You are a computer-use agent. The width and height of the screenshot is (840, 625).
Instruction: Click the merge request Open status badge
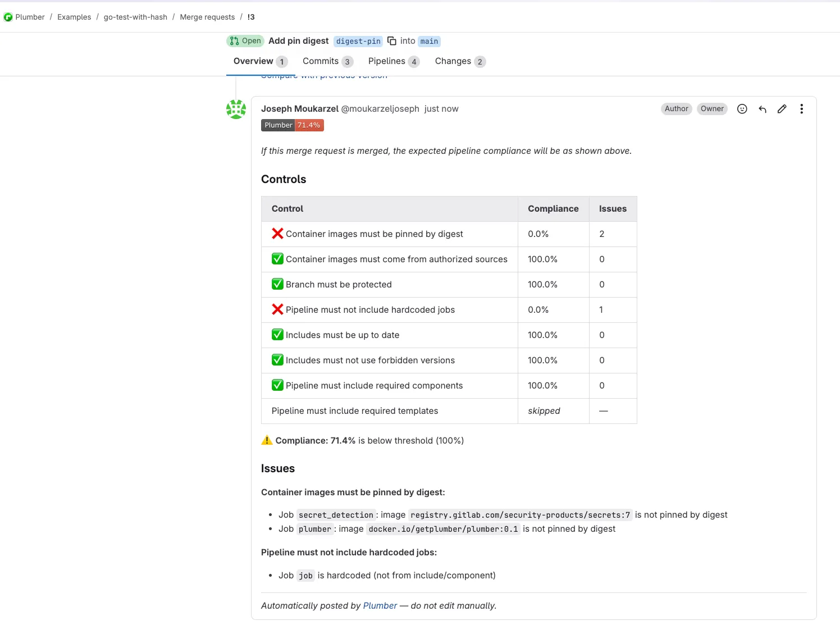245,40
